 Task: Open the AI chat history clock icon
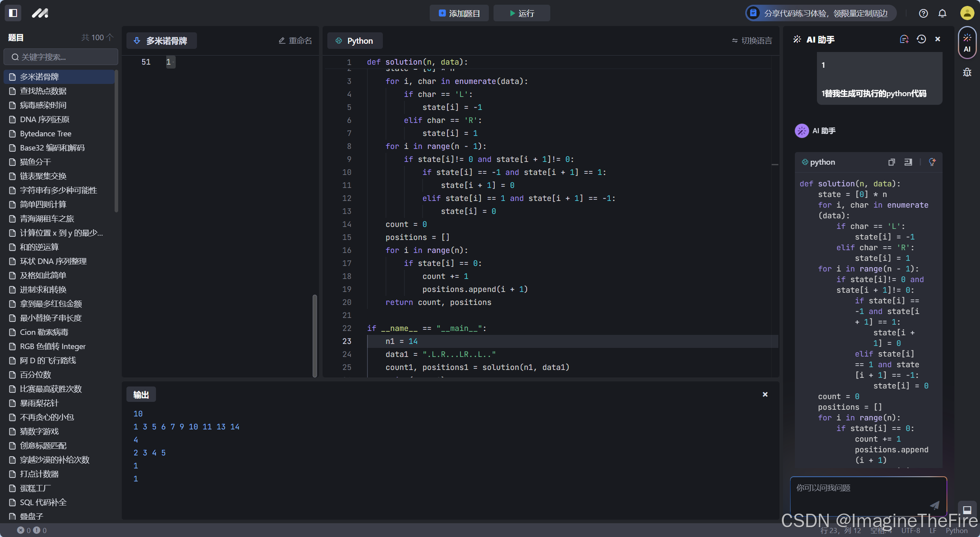click(x=921, y=39)
